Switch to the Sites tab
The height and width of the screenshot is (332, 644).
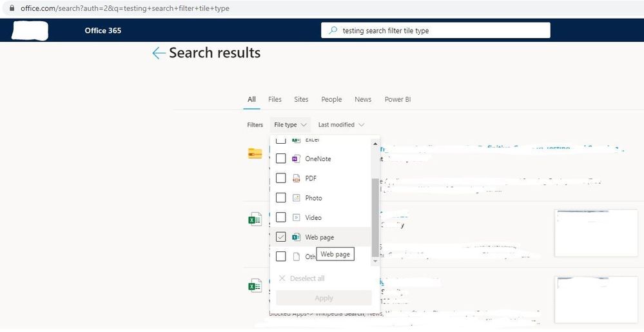(301, 99)
